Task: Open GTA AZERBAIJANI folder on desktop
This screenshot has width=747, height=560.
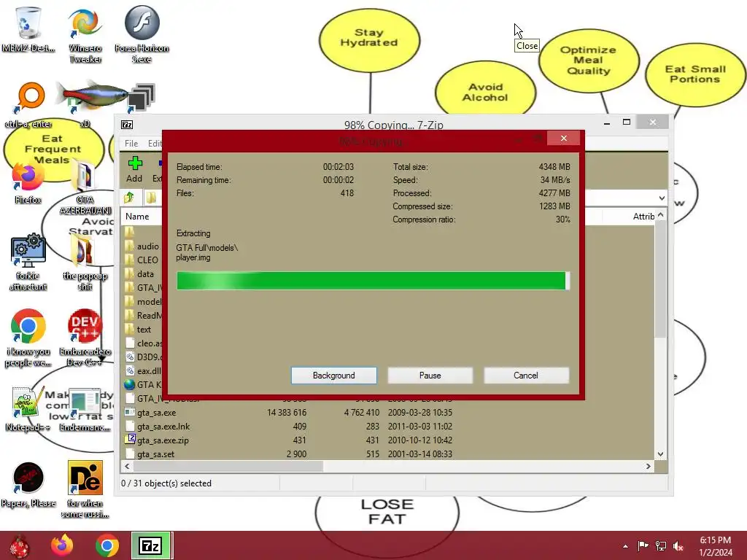Action: click(x=85, y=188)
